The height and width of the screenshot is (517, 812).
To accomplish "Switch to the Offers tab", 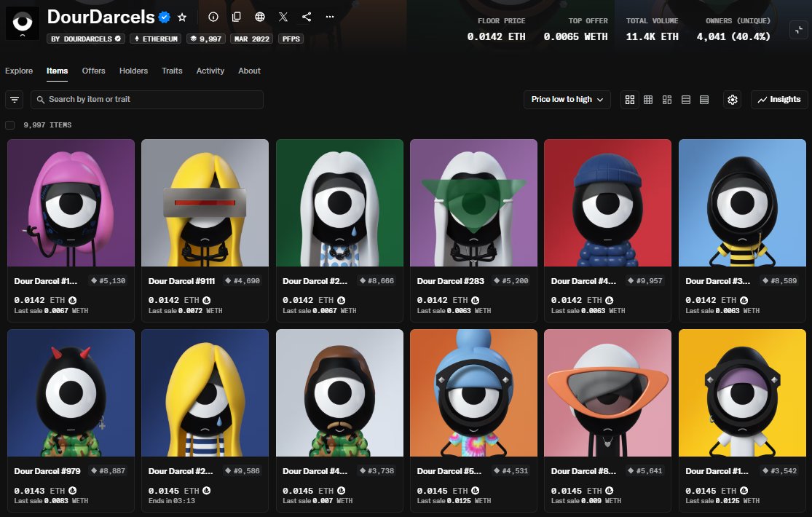I will coord(93,71).
